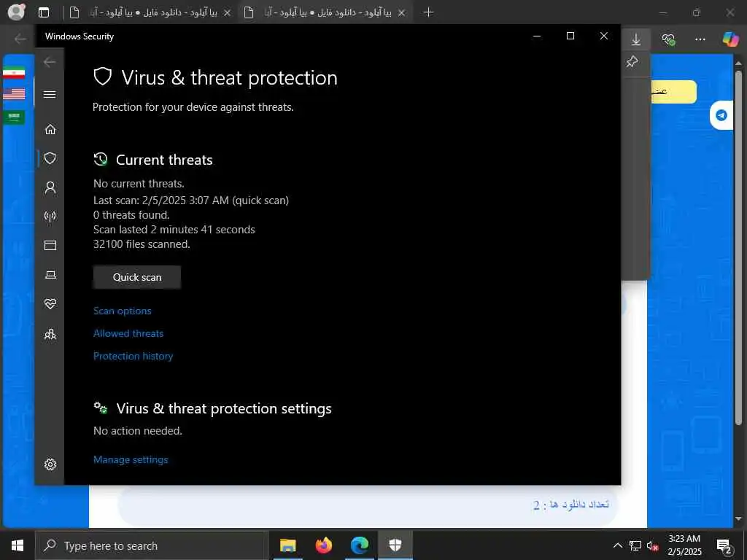This screenshot has height=560, width=747.
Task: Go back using Windows Security back arrow
Action: (50, 62)
